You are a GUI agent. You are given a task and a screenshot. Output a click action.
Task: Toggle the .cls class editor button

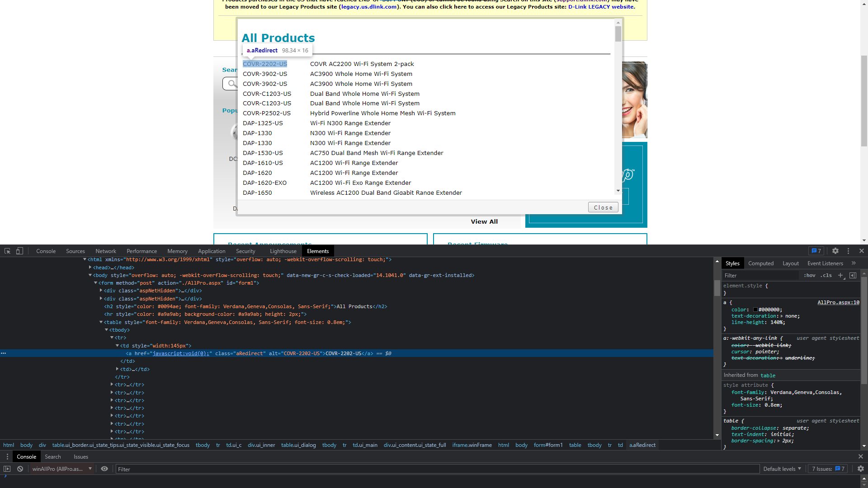coord(826,276)
